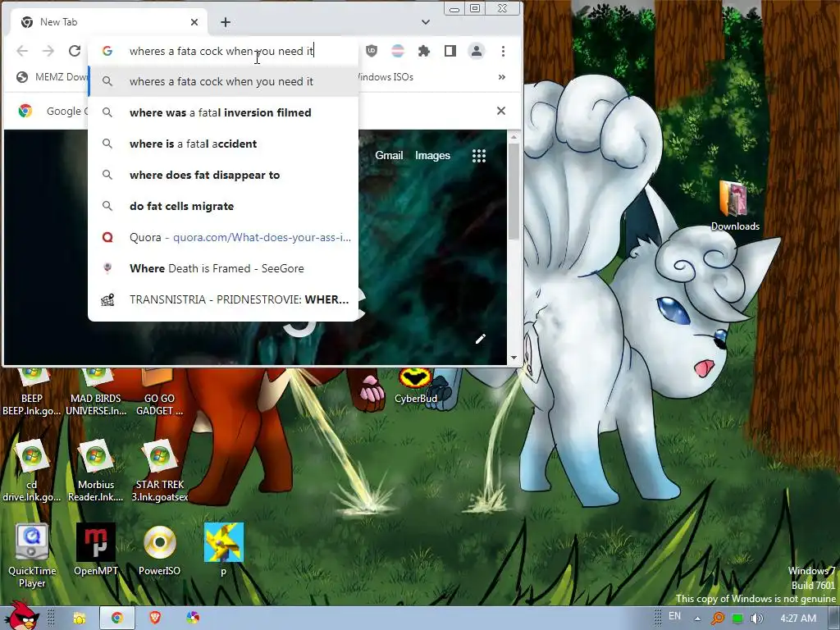Click the Gmail link
This screenshot has width=840, height=630.
click(389, 155)
